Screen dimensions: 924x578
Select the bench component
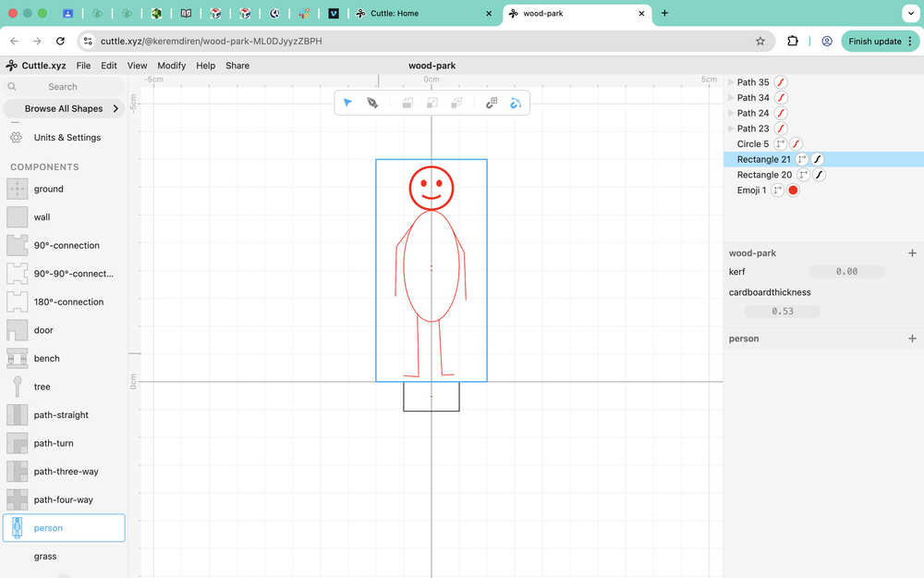[46, 358]
